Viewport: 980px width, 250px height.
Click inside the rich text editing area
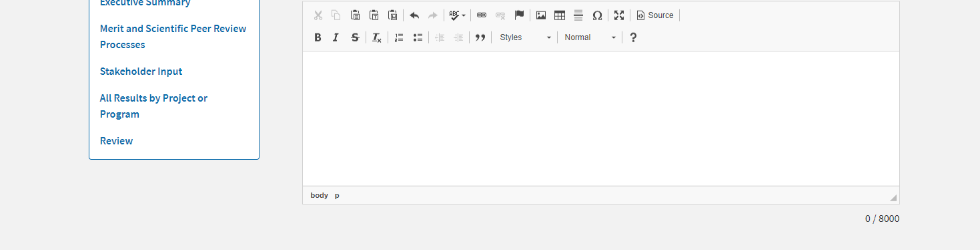coord(600,118)
